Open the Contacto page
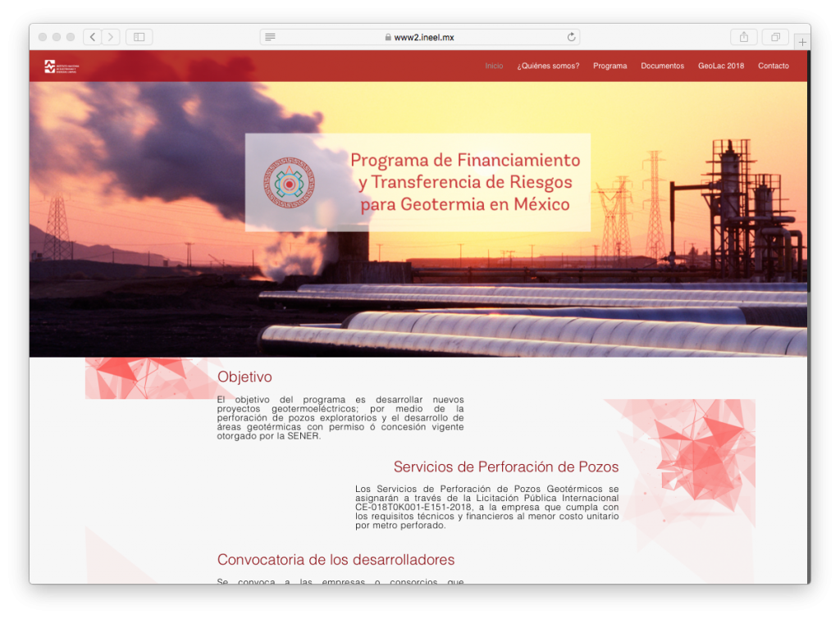The height and width of the screenshot is (619, 840). [x=773, y=66]
